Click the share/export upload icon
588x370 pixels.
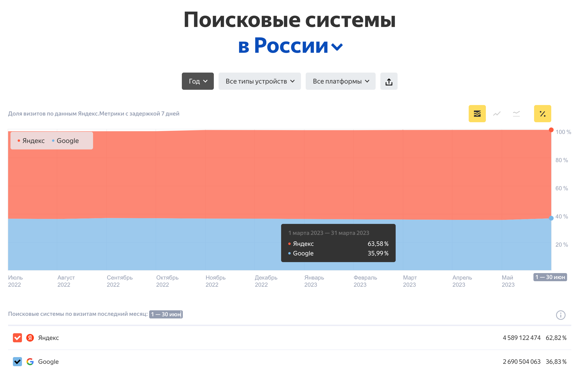point(389,81)
